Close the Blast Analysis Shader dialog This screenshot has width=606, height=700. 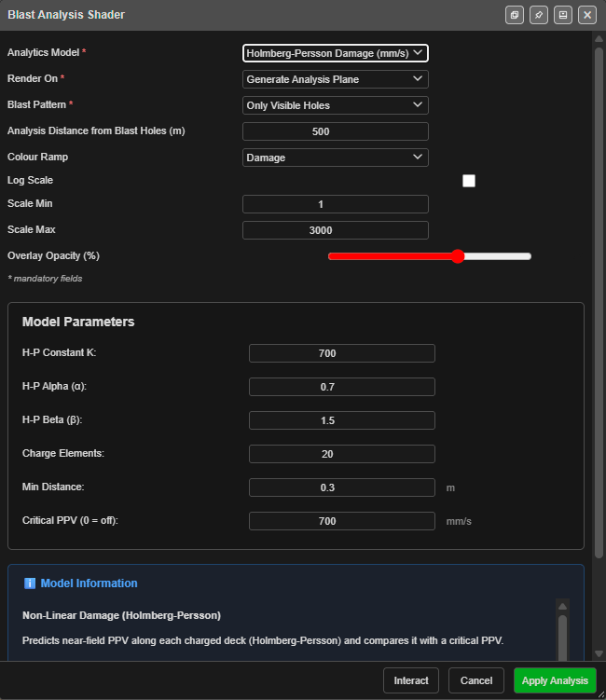tap(587, 15)
